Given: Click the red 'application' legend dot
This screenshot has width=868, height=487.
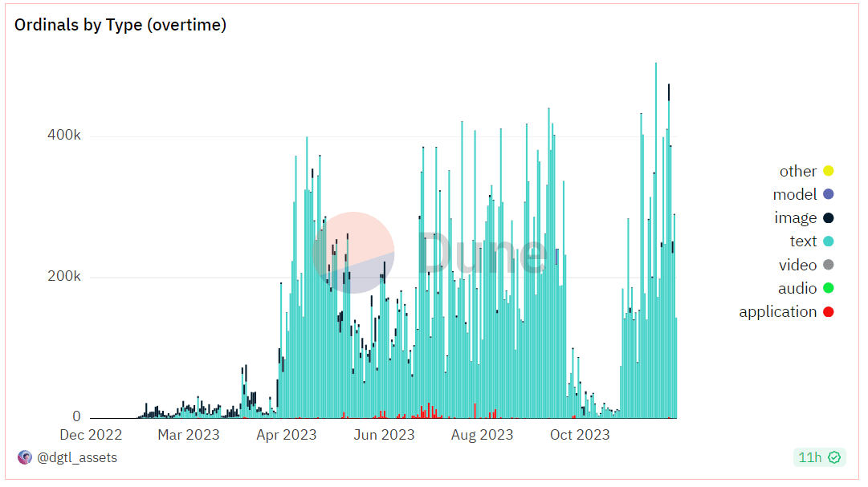Looking at the screenshot, I should (828, 312).
